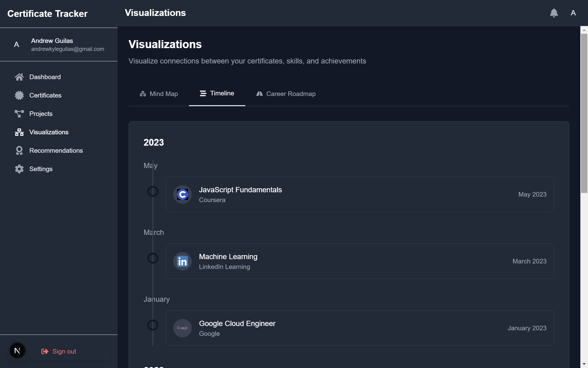588x368 pixels.
Task: Click the Recommendations award icon
Action: click(x=19, y=151)
